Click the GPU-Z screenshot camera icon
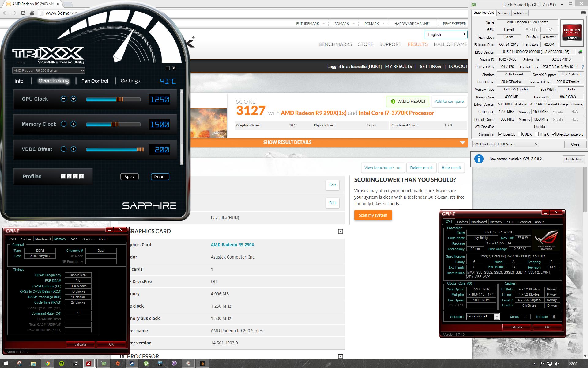This screenshot has height=368, width=588. 583,13
